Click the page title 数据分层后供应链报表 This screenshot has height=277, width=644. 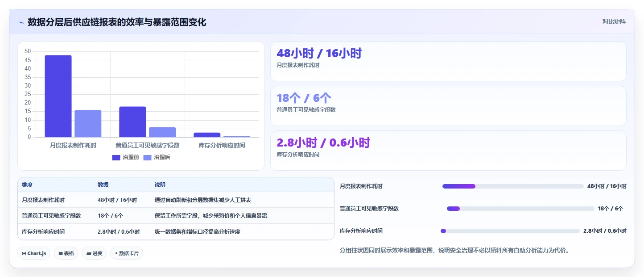tap(117, 22)
